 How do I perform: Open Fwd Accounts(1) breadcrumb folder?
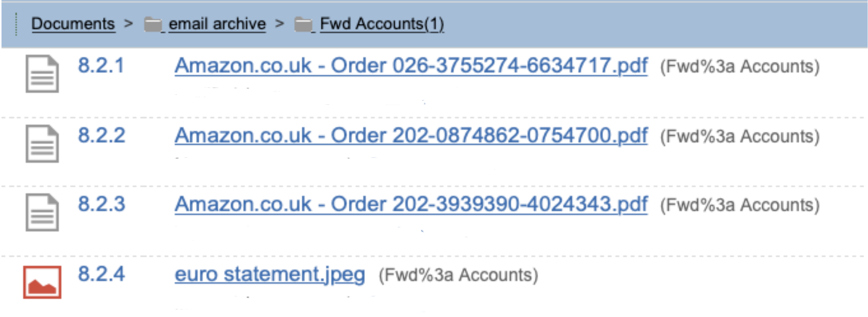coord(382,24)
